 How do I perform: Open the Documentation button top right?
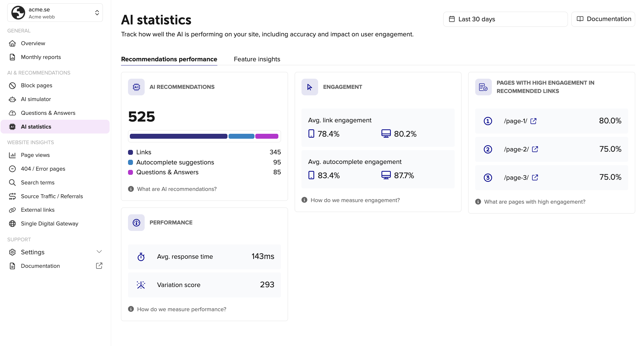click(603, 19)
